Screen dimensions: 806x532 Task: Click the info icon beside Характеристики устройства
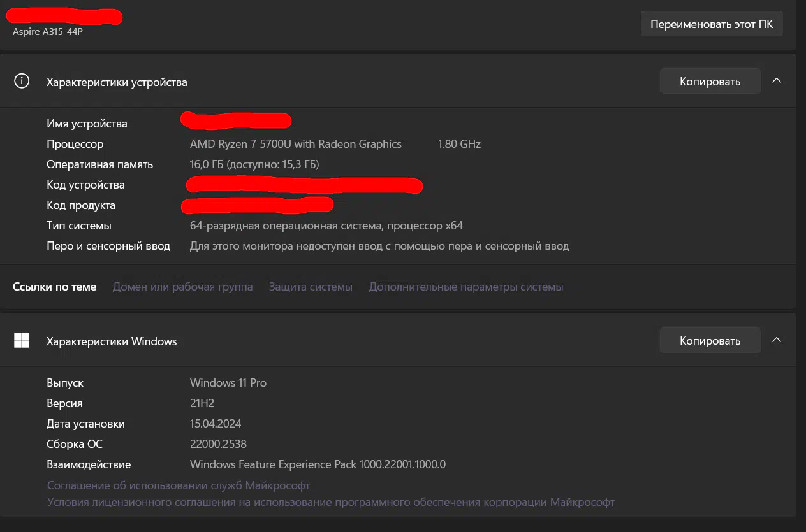coord(22,81)
